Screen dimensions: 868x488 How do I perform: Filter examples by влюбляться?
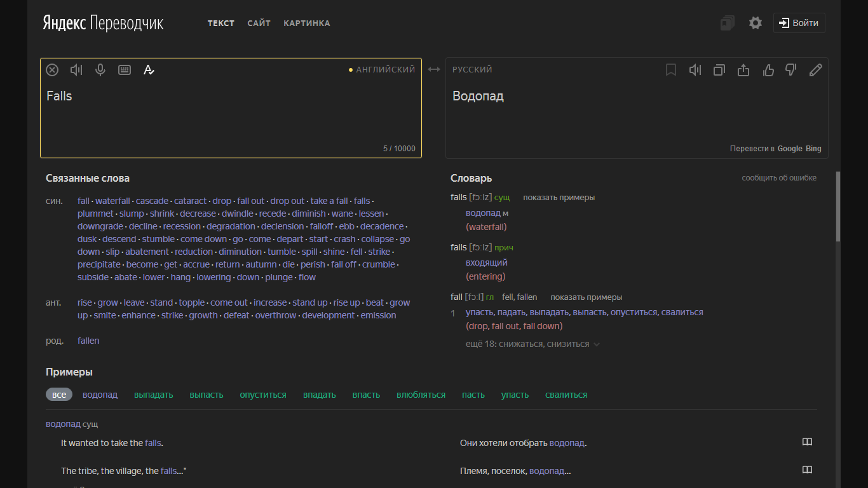click(421, 395)
